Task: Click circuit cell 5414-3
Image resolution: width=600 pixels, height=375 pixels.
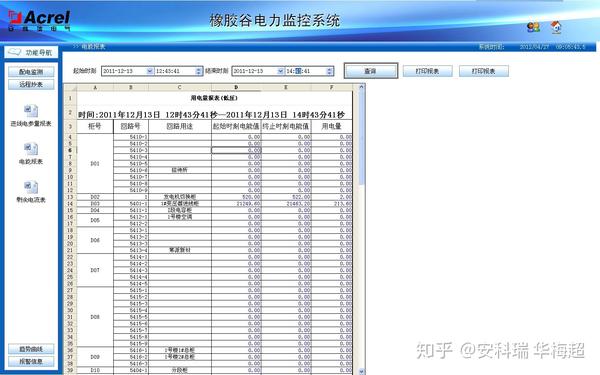Action: click(131, 270)
